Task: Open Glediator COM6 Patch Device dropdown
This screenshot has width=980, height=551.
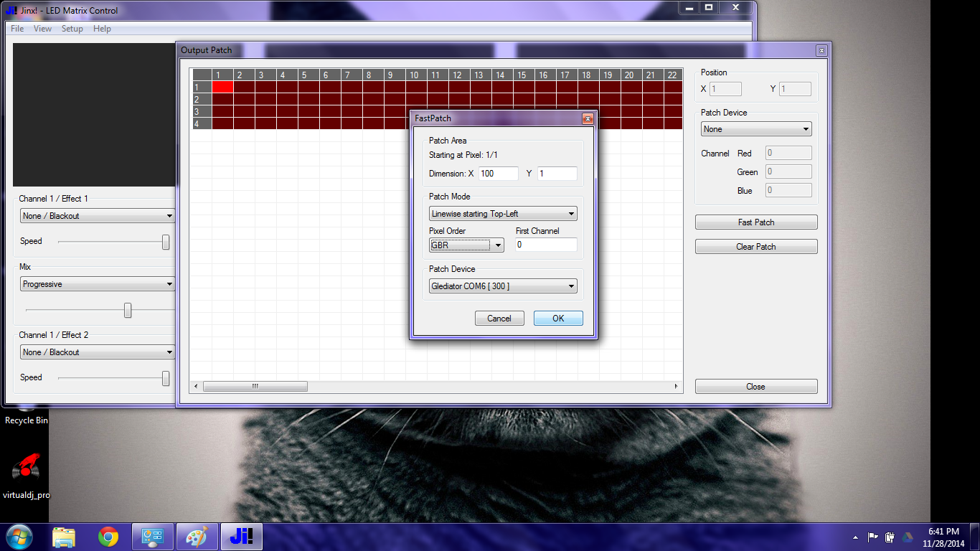Action: [503, 286]
